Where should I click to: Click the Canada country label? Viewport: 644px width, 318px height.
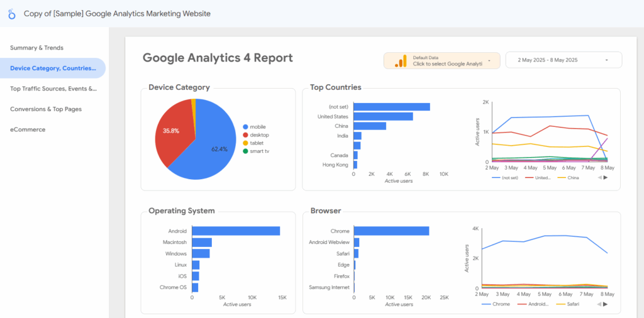tap(339, 155)
